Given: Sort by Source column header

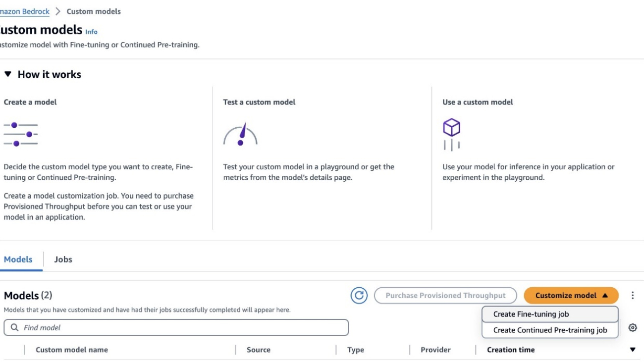Looking at the screenshot, I should tap(259, 350).
